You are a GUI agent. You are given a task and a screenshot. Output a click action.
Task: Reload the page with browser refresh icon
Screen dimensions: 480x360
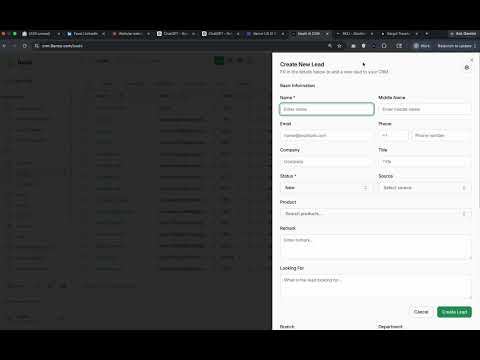click(25, 46)
